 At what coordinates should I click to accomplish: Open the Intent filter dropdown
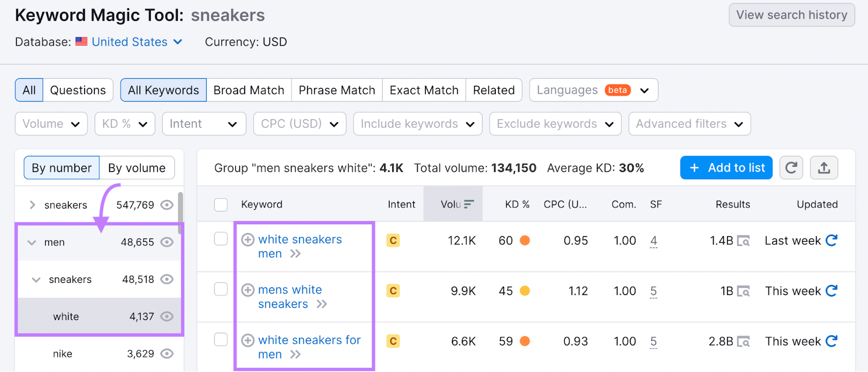pyautogui.click(x=204, y=124)
